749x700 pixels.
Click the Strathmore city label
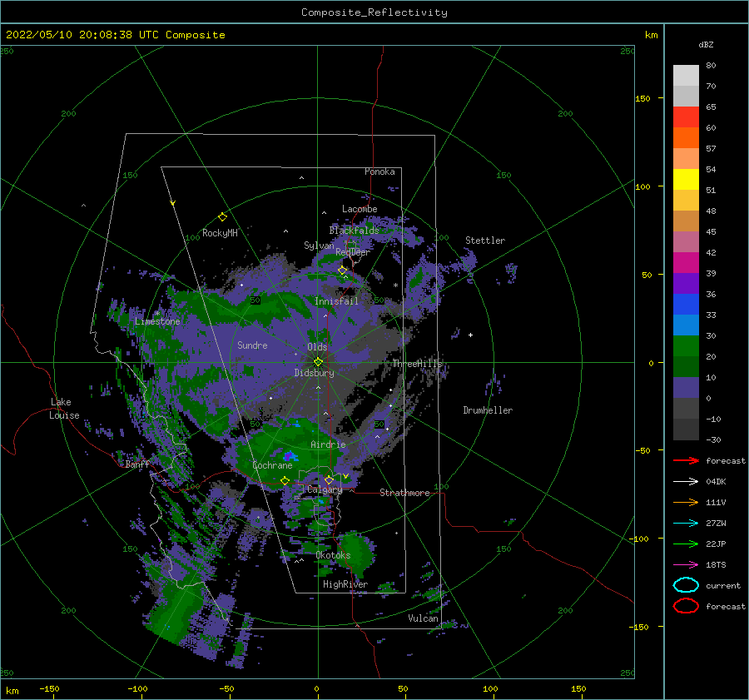(404, 493)
